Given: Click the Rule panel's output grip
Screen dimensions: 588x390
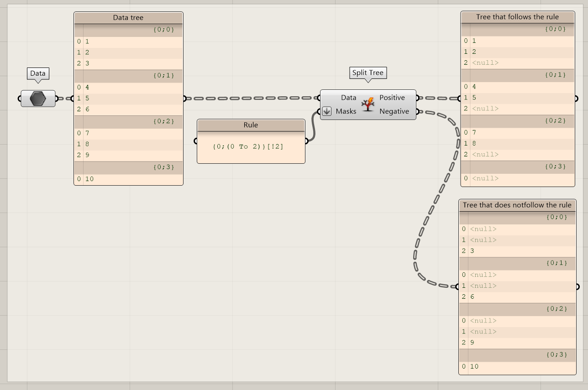Looking at the screenshot, I should 306,141.
